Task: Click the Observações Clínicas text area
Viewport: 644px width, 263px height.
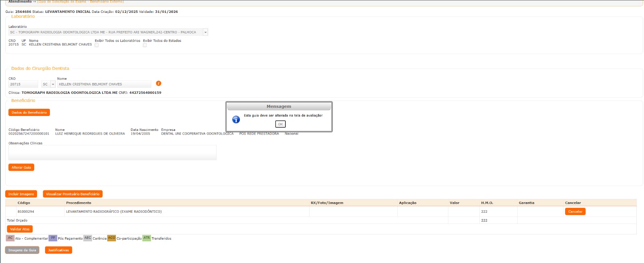Action: [x=112, y=153]
